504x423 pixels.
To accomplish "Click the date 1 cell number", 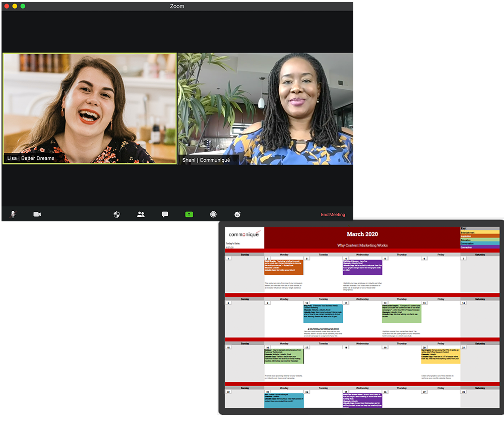I will [x=228, y=259].
